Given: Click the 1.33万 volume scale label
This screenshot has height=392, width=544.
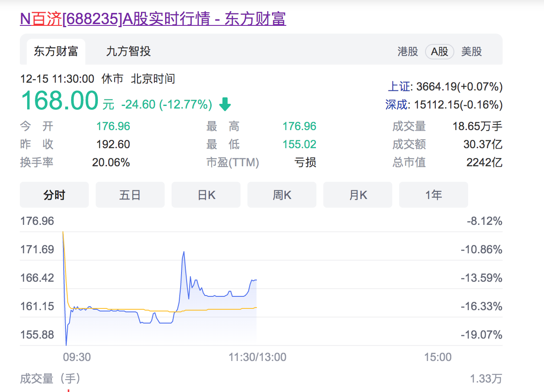Looking at the screenshot, I should (486, 379).
